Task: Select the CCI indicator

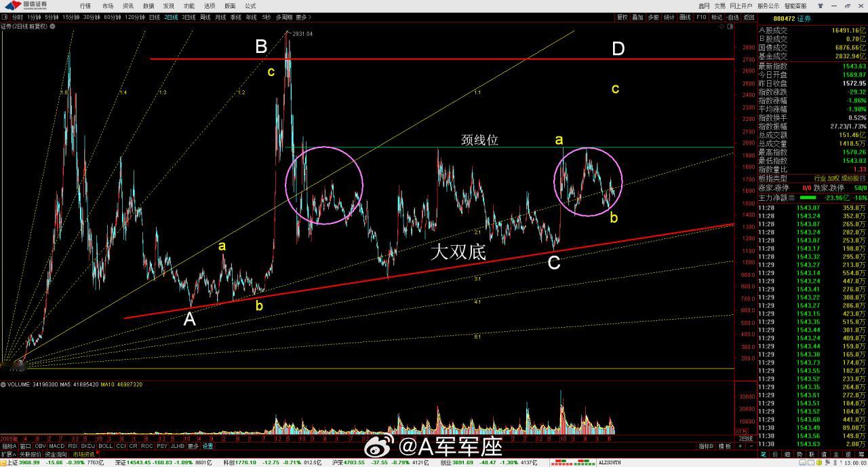Action: tap(121, 447)
